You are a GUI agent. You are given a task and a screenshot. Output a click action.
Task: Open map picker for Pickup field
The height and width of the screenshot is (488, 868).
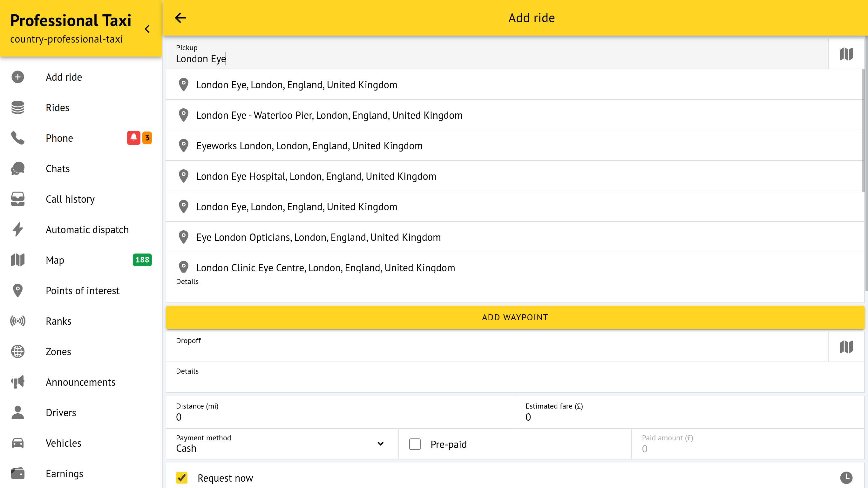click(x=846, y=54)
